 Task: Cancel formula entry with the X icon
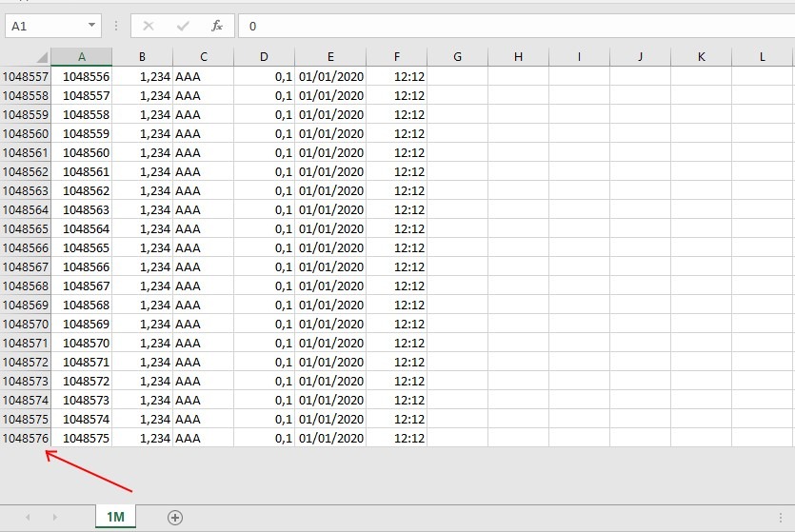[x=148, y=26]
